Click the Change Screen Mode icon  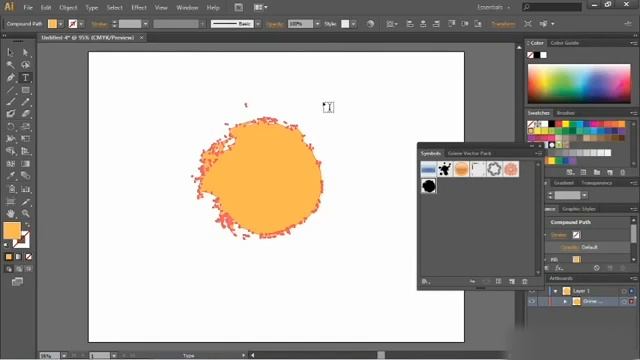tap(17, 282)
